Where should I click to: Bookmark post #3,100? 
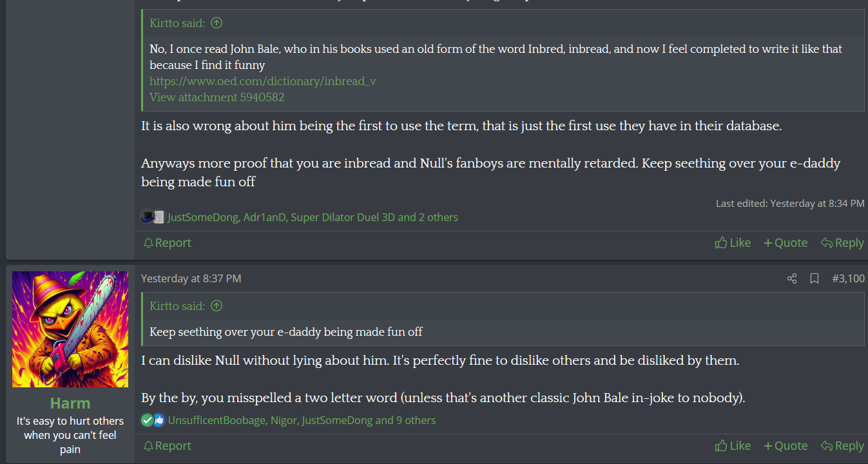[x=815, y=278]
